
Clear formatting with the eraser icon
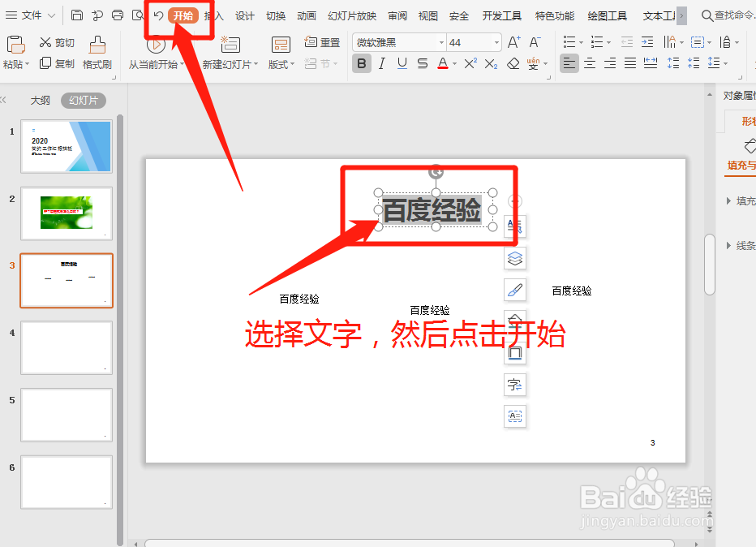(513, 63)
